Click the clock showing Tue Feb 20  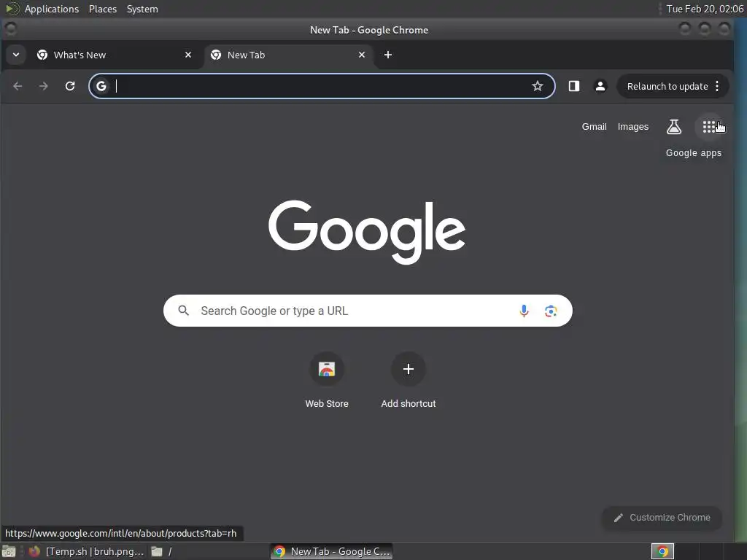tap(704, 9)
